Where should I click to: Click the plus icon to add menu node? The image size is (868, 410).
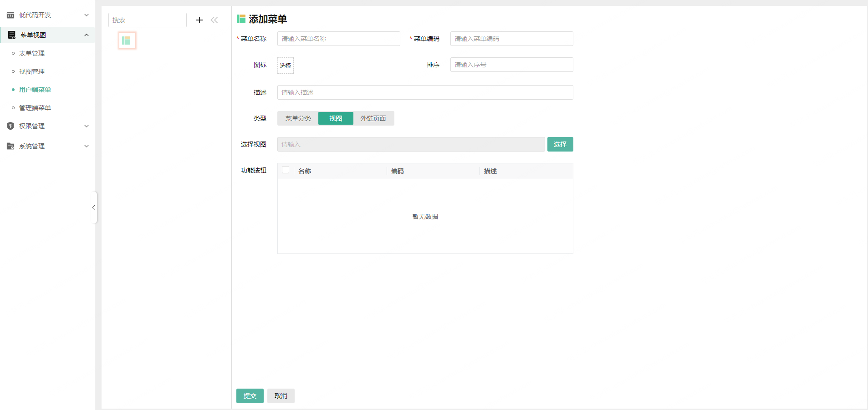[199, 20]
